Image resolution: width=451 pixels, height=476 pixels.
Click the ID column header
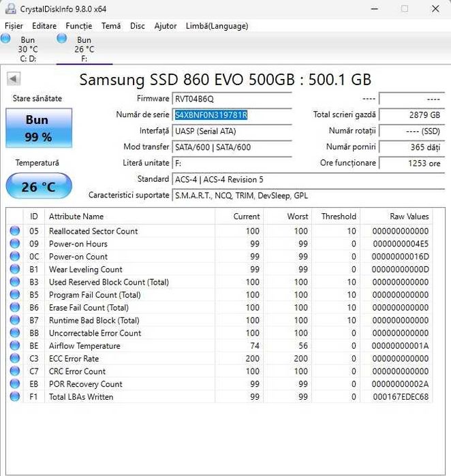(33, 217)
